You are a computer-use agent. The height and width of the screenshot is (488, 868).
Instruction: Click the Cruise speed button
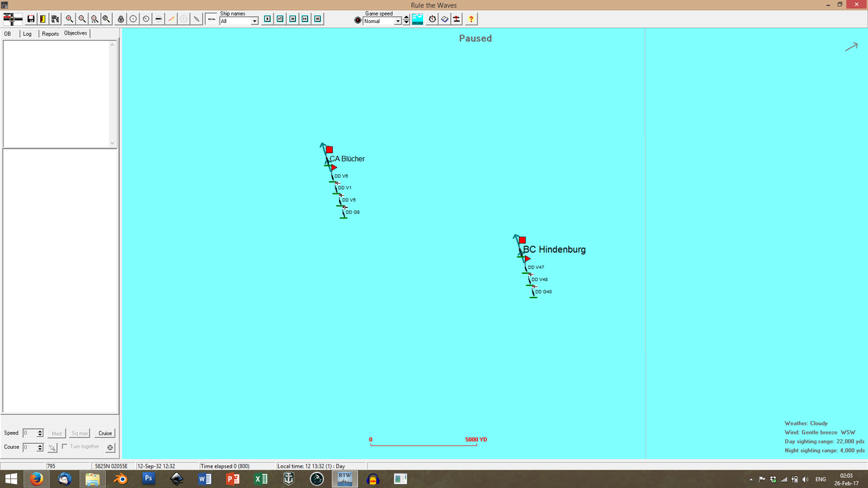pos(104,433)
